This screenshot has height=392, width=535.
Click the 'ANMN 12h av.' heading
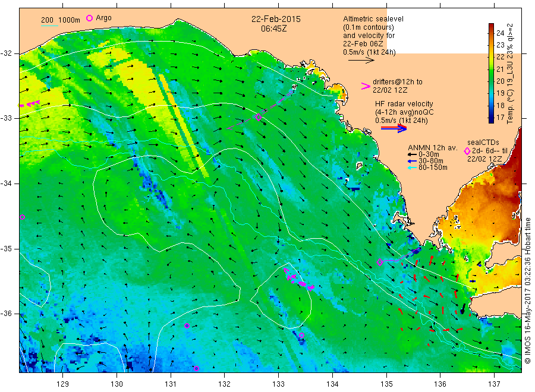point(433,148)
